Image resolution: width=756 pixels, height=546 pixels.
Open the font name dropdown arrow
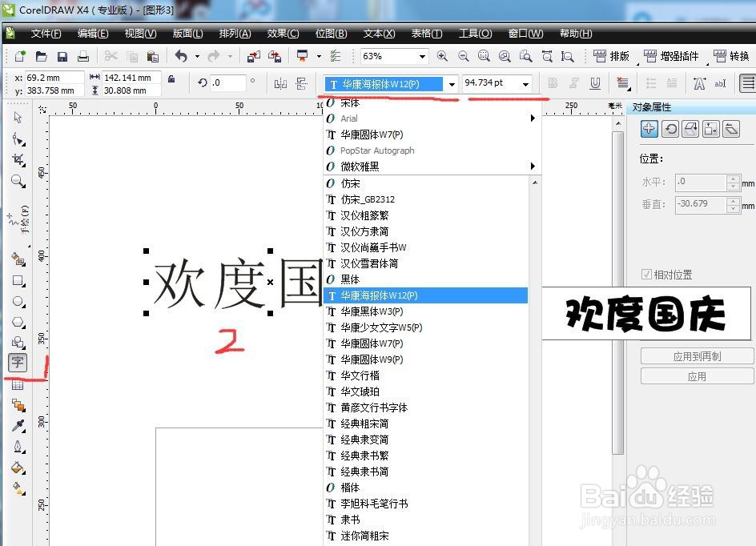(452, 84)
